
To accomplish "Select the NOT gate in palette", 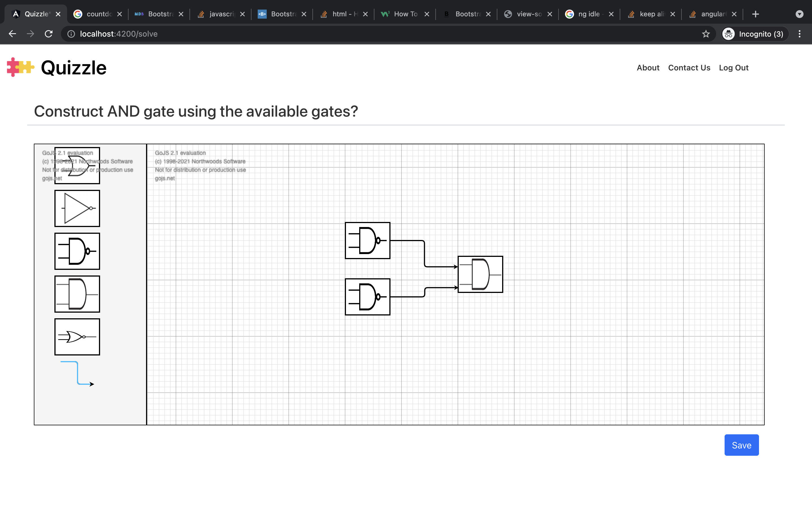I will pos(77,208).
